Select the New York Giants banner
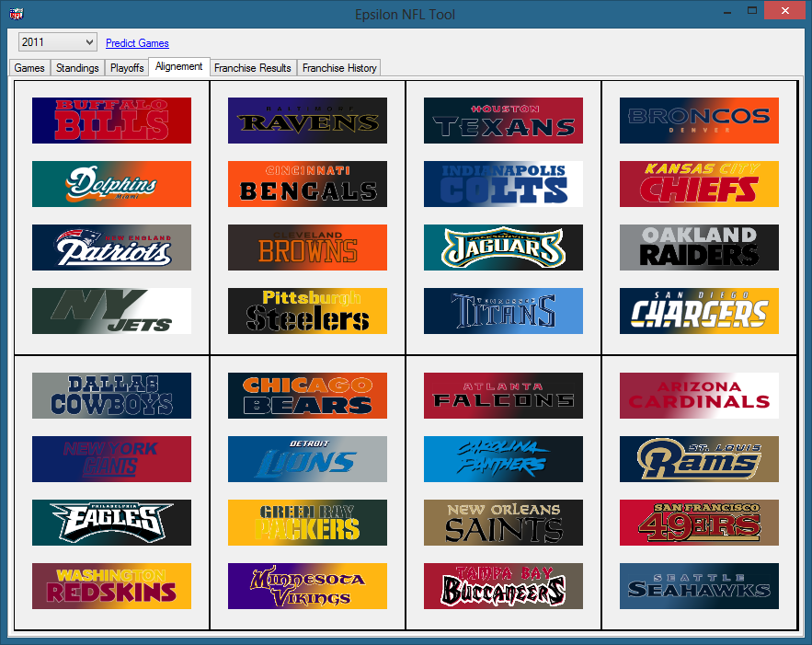812x645 pixels. click(x=111, y=459)
